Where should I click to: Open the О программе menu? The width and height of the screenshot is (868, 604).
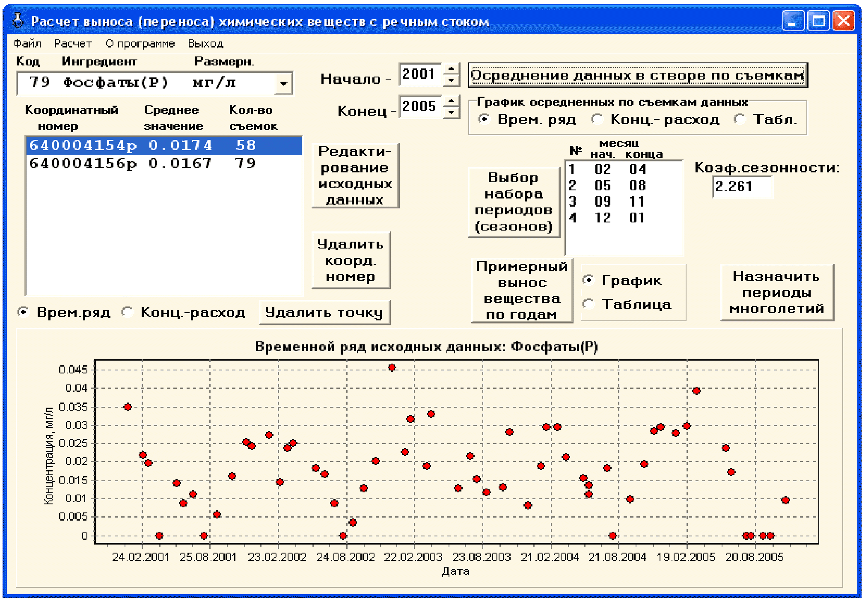[x=140, y=44]
